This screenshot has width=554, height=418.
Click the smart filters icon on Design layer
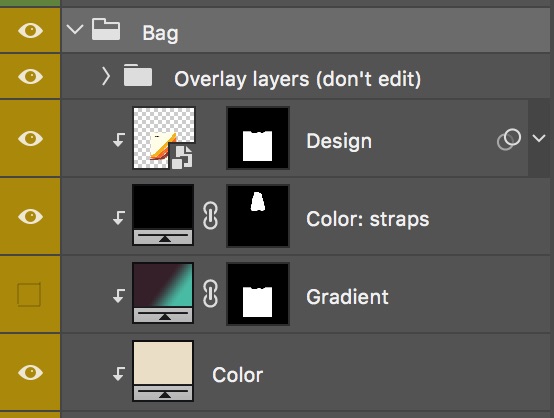click(x=509, y=139)
